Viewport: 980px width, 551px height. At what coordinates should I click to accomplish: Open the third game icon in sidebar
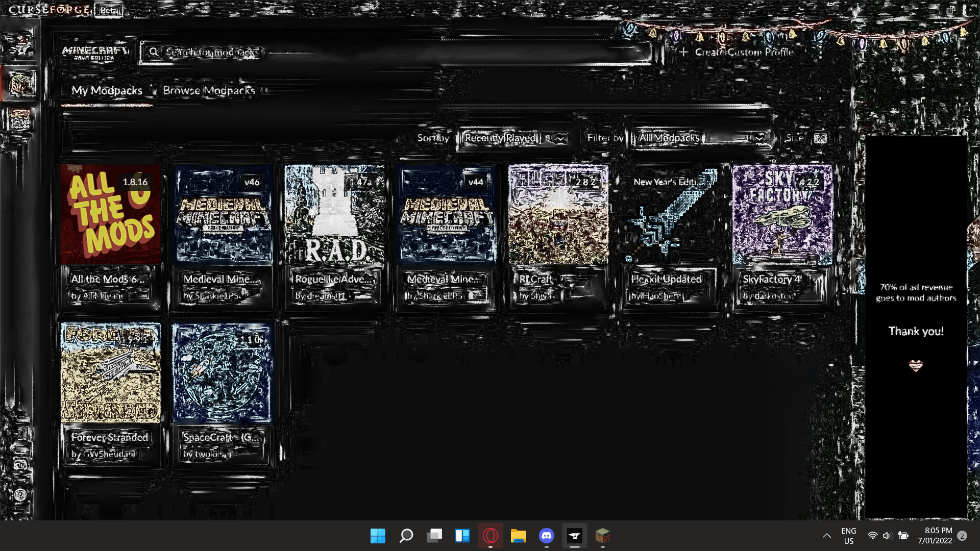point(20,120)
